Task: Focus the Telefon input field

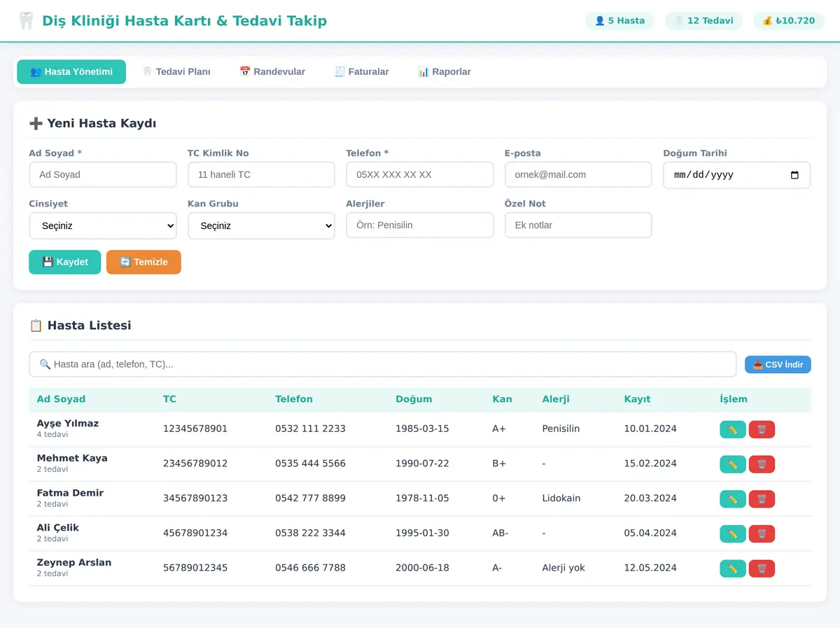Action: click(x=420, y=175)
